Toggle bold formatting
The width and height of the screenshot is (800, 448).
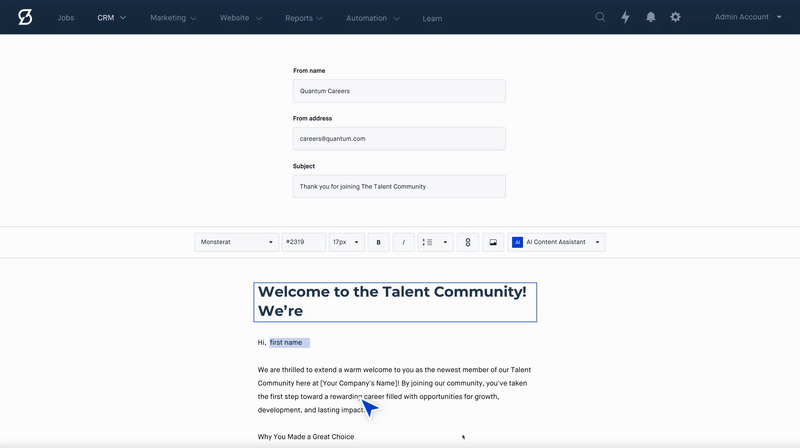click(379, 242)
